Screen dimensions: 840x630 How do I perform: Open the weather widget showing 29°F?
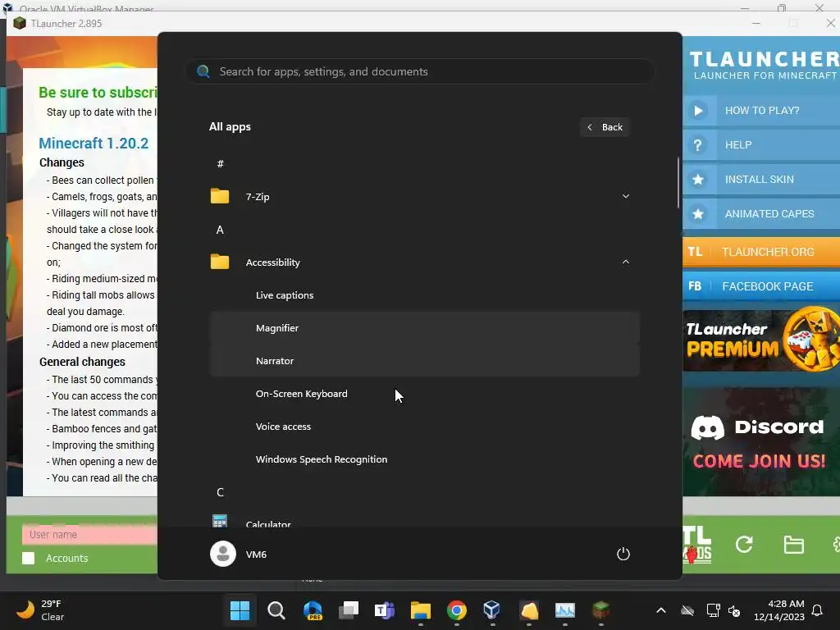[x=40, y=610]
